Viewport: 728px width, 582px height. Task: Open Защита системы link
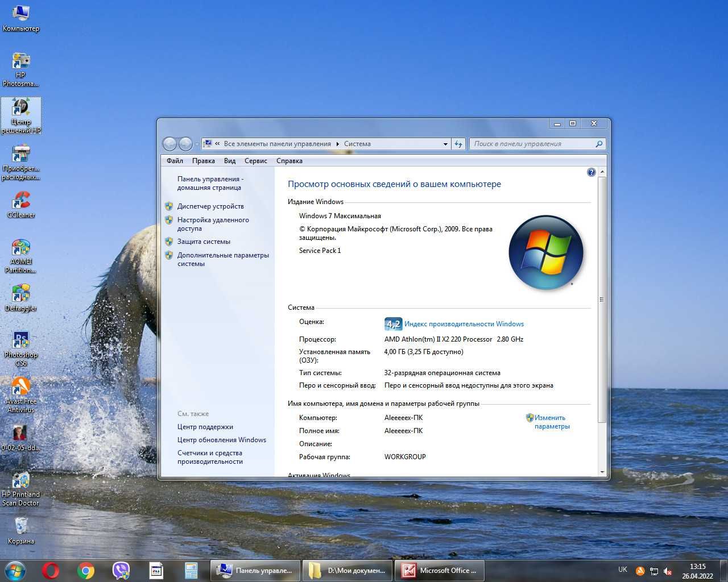coord(204,242)
